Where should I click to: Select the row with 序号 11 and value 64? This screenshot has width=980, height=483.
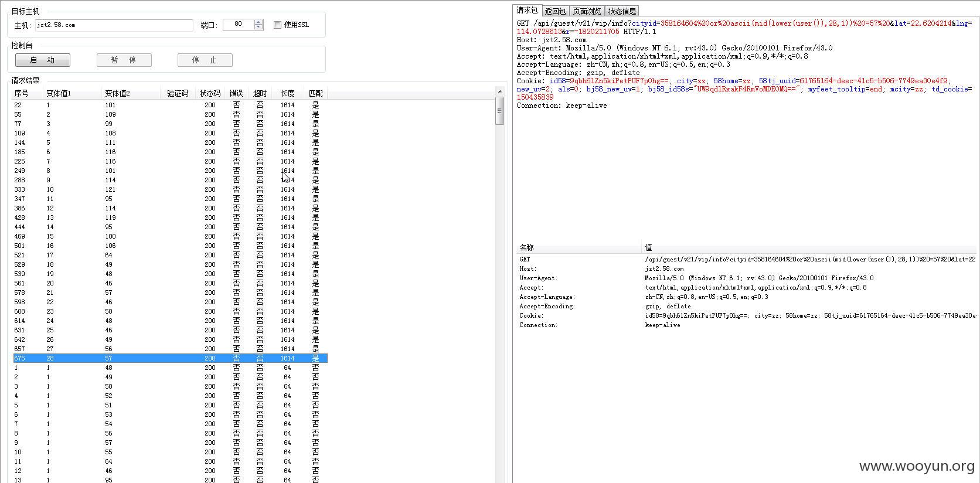[170, 461]
